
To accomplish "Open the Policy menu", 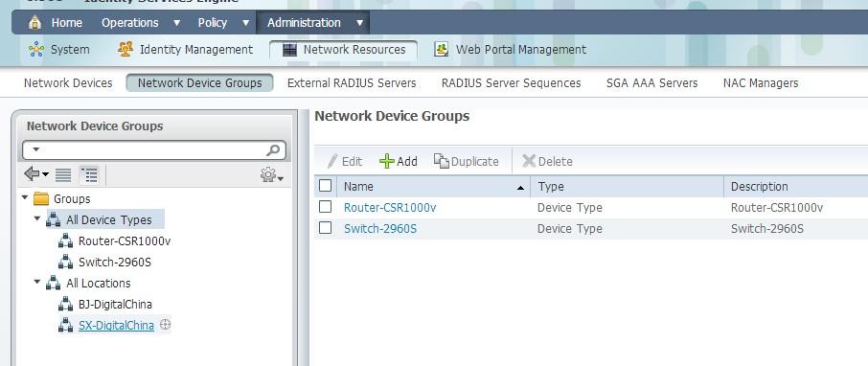I will 213,23.
